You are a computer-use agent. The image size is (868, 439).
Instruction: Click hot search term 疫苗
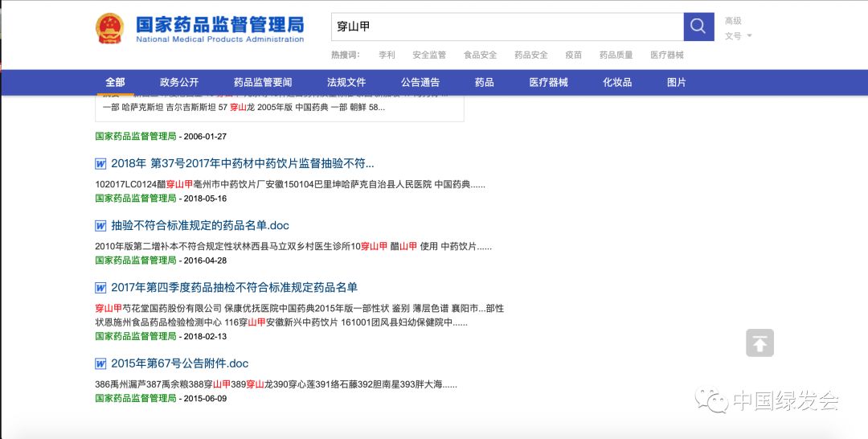pos(574,55)
